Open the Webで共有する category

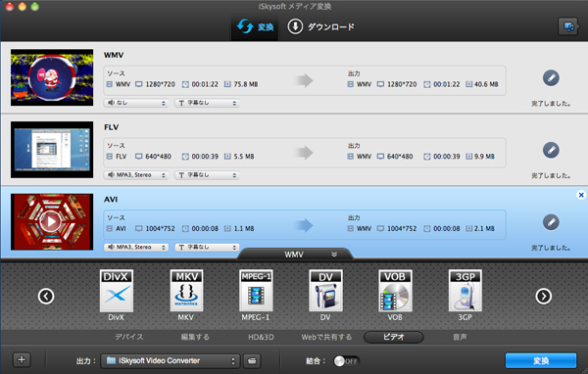coord(326,337)
